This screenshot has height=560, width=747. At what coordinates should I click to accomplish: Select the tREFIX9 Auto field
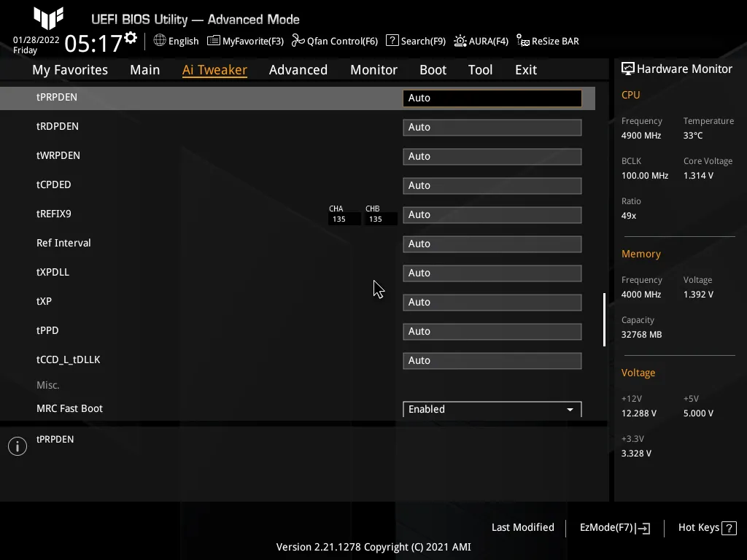pos(492,215)
